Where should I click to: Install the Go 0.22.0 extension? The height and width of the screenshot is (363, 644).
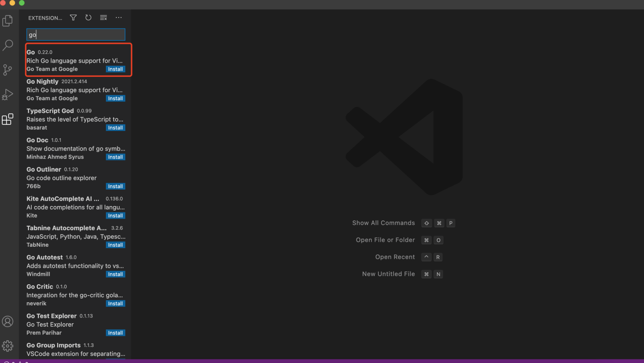click(115, 69)
